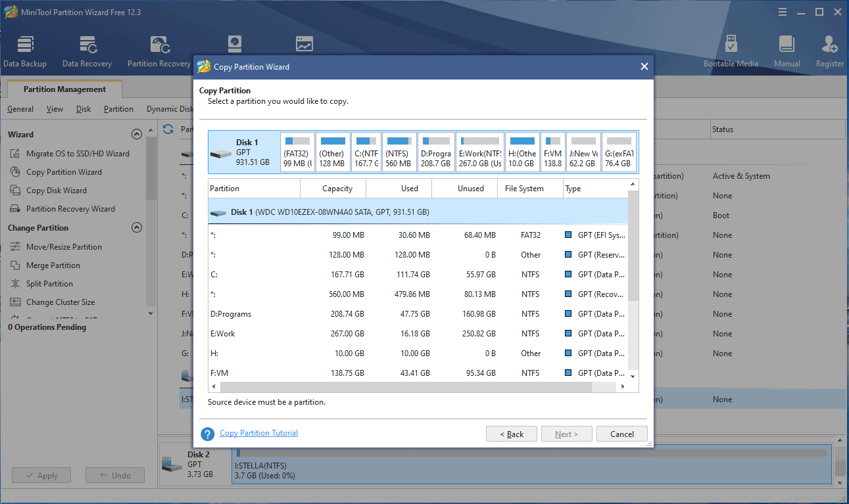
Task: Click scroll up arrow of partition list
Action: point(633,184)
